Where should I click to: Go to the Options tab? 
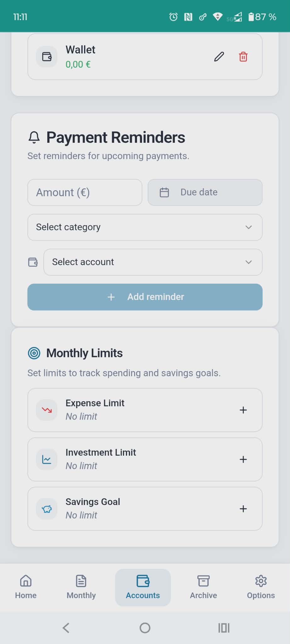tap(261, 587)
